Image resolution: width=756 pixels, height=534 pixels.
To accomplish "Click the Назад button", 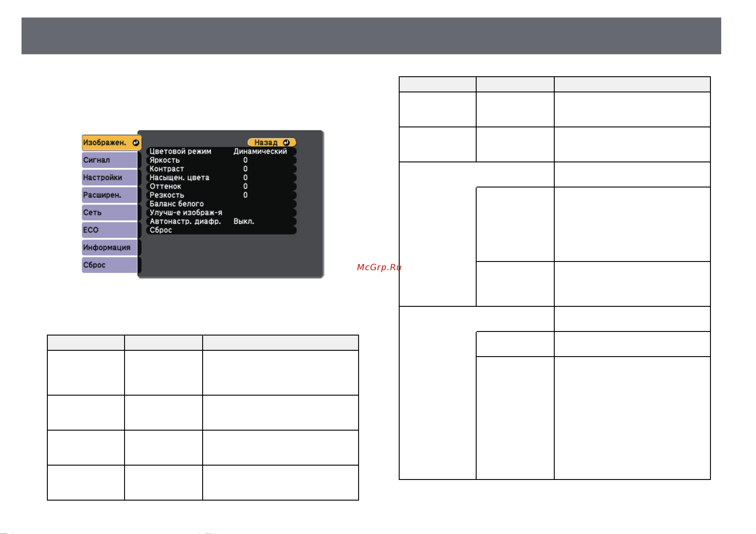I will (x=272, y=142).
